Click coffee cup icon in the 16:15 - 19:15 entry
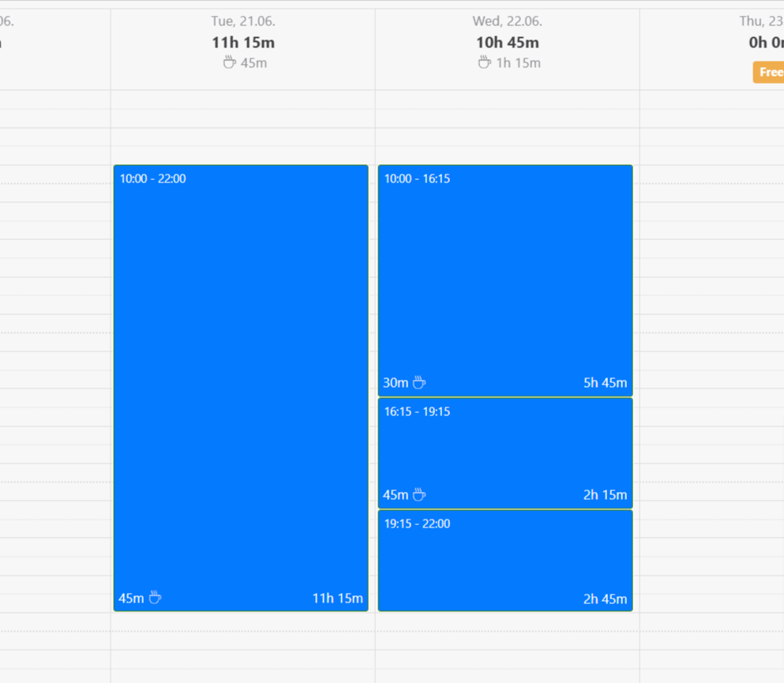 (x=419, y=495)
